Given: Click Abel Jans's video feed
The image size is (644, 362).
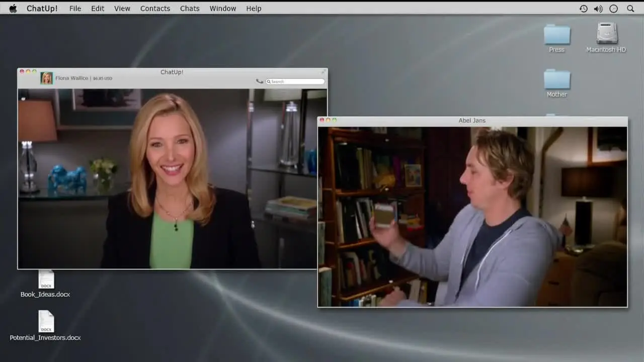Looking at the screenshot, I should [x=472, y=216].
